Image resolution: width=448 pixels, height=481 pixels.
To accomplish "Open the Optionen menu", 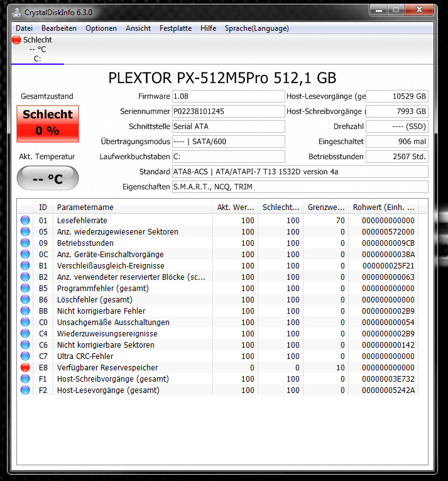I will (101, 28).
